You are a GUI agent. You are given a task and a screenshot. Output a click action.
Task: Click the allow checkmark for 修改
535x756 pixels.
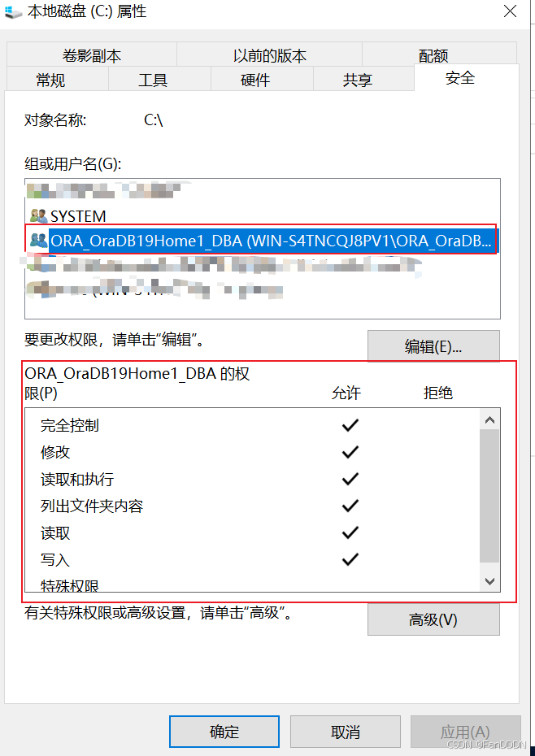[x=350, y=452]
